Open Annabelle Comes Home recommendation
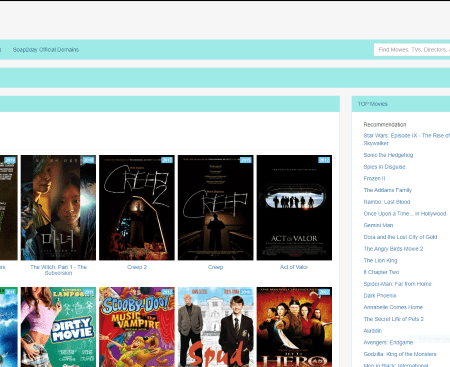The image size is (450, 367). (x=393, y=307)
